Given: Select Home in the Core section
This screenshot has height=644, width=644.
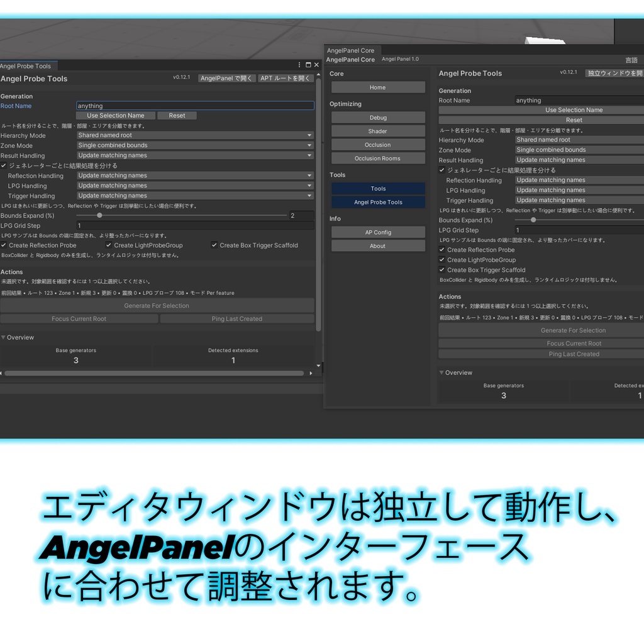Looking at the screenshot, I should click(377, 87).
